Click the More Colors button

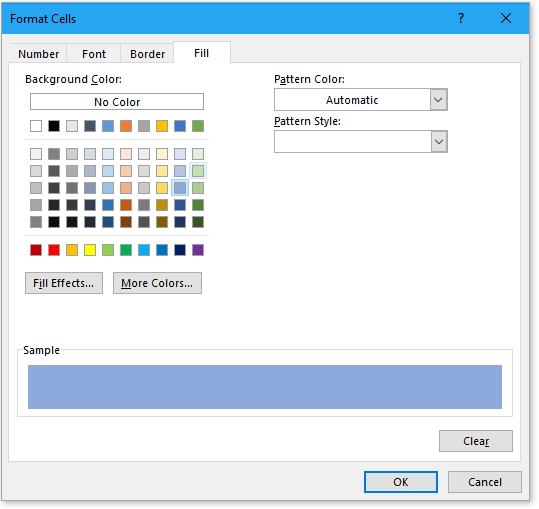pyautogui.click(x=157, y=283)
